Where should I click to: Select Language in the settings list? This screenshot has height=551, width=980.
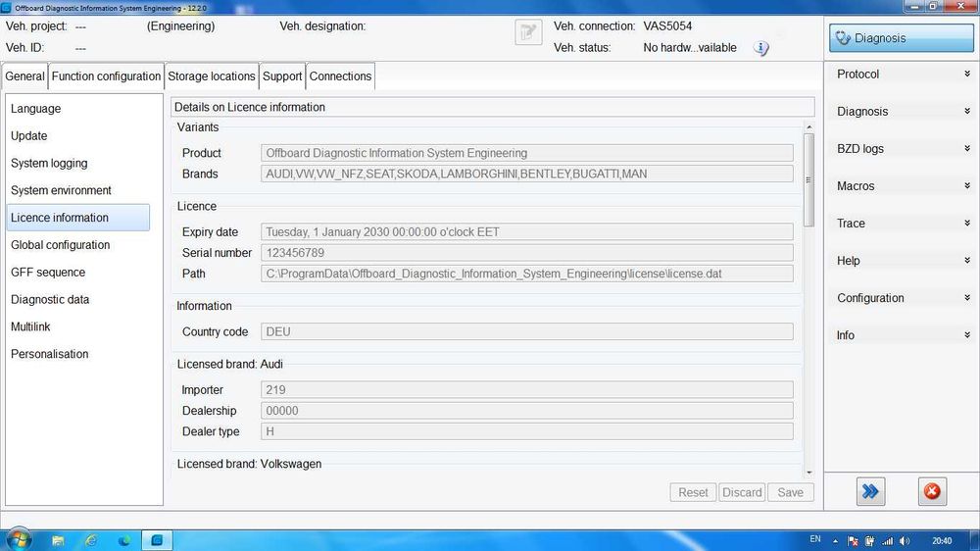[x=78, y=109]
